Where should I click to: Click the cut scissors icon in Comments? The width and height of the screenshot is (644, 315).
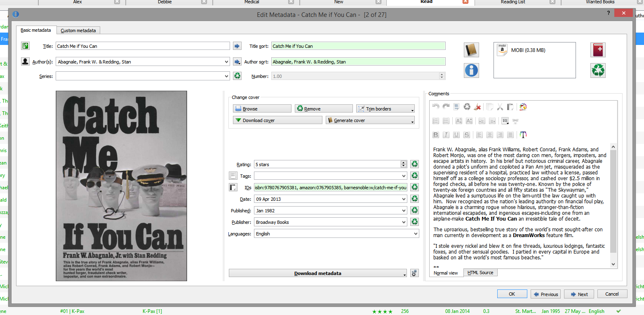[x=500, y=107]
